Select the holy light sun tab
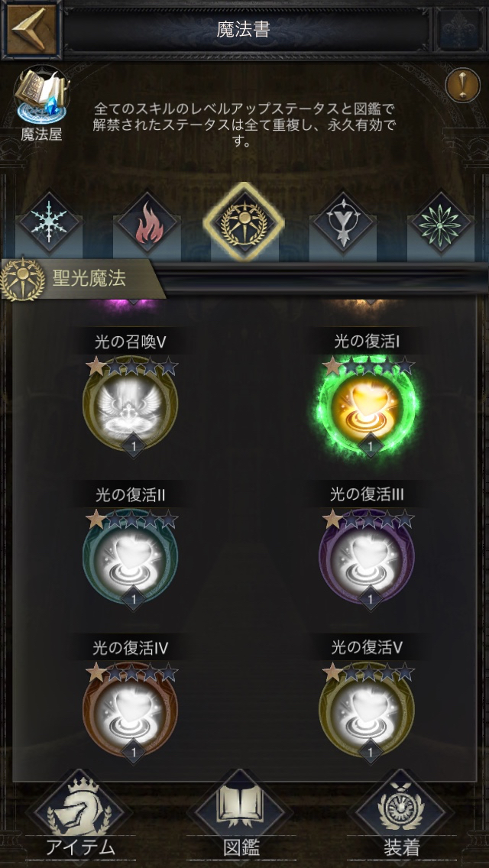The width and height of the screenshot is (489, 868). (244, 222)
